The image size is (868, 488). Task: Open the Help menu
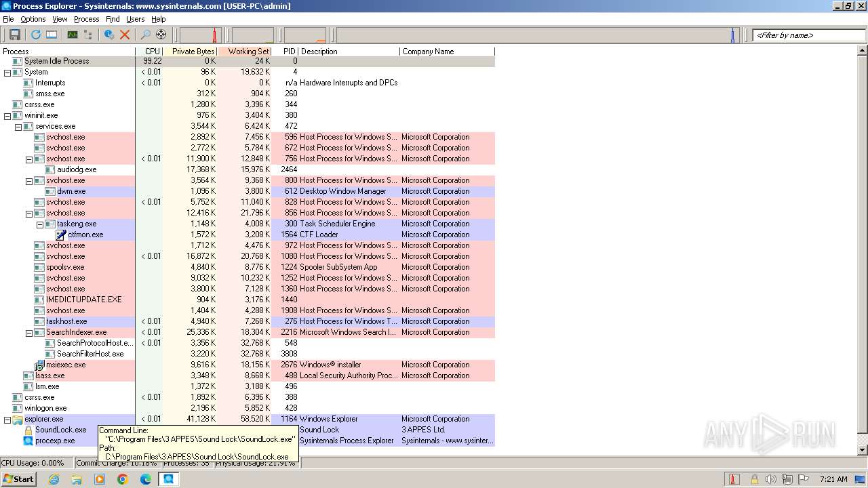point(158,19)
